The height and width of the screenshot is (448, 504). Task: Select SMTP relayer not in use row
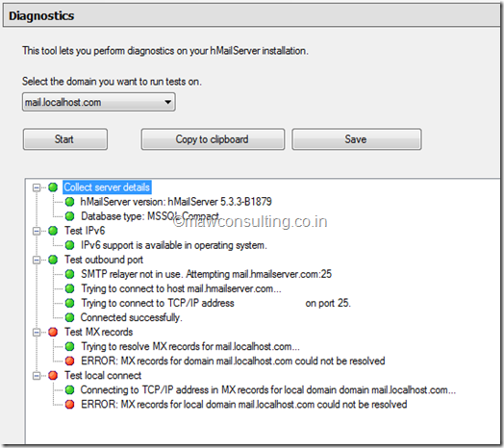coord(206,274)
